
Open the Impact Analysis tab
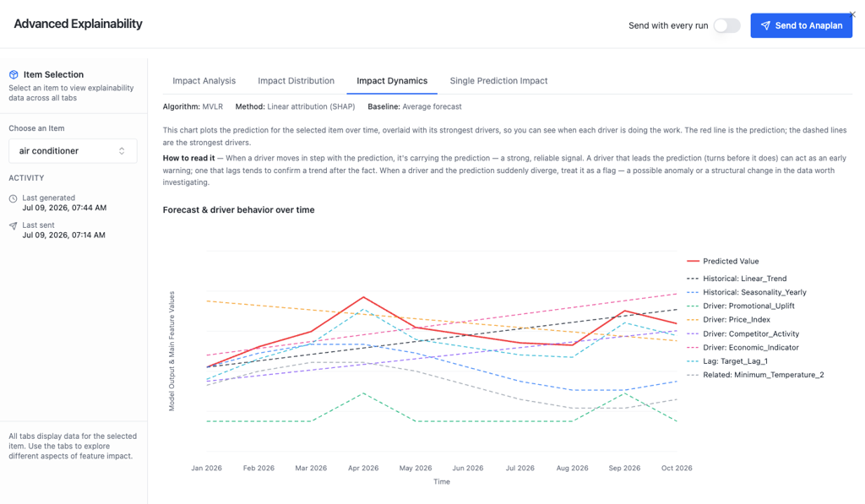pos(204,80)
